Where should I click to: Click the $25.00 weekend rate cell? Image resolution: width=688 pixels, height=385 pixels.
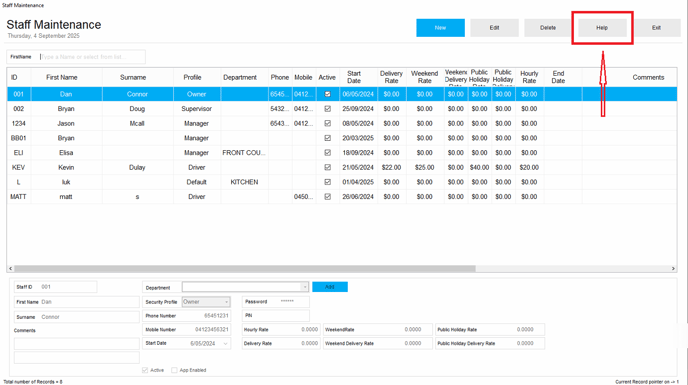pos(425,167)
